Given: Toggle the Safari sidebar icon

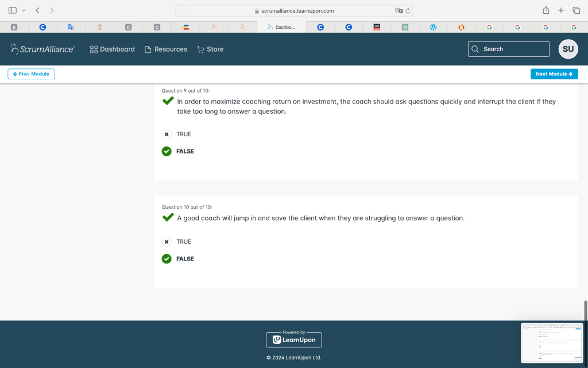Looking at the screenshot, I should pyautogui.click(x=13, y=10).
